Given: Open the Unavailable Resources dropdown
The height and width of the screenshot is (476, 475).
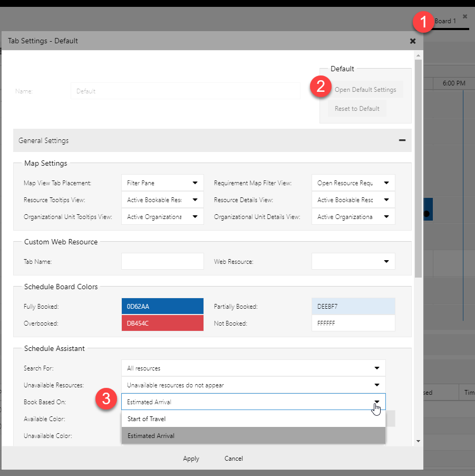Looking at the screenshot, I should pyautogui.click(x=377, y=385).
